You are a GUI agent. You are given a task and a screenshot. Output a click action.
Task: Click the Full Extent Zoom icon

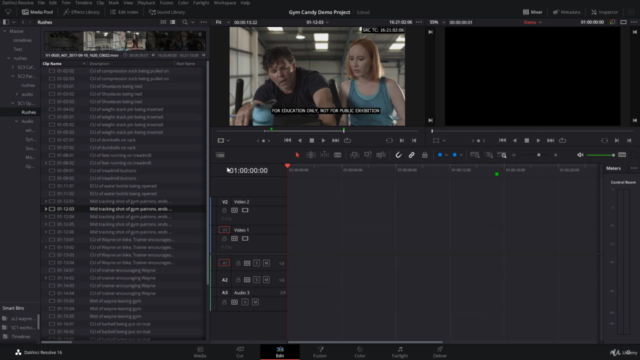(475, 155)
